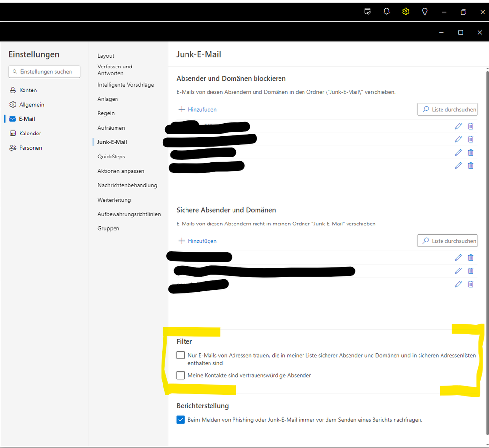Go to Nachrichtenbehandlung settings
Image resolution: width=489 pixels, height=448 pixels.
tap(127, 185)
